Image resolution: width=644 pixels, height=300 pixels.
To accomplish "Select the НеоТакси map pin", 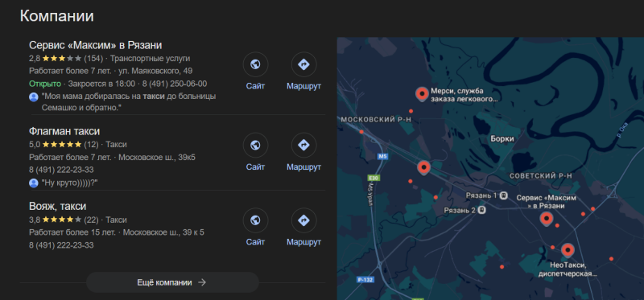I will (x=568, y=250).
